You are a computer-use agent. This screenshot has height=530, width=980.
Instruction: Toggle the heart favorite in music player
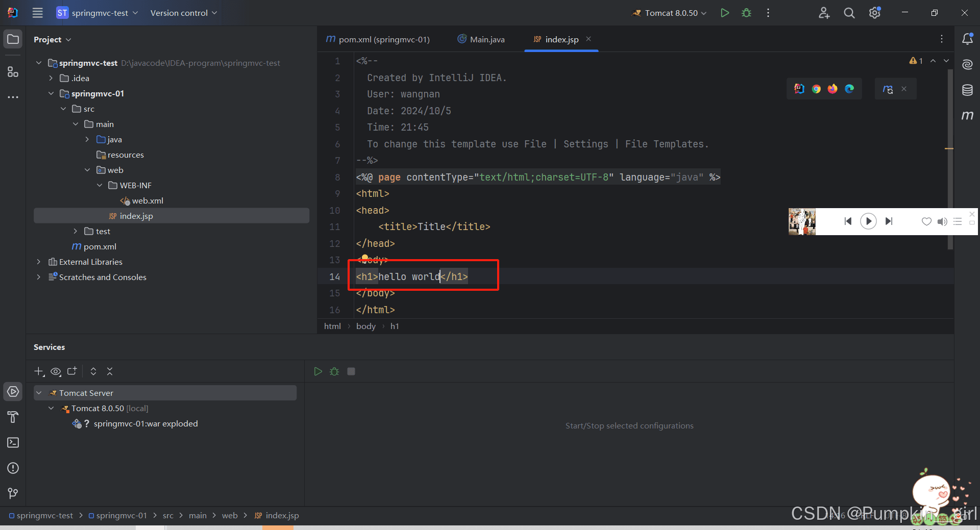[x=926, y=221]
